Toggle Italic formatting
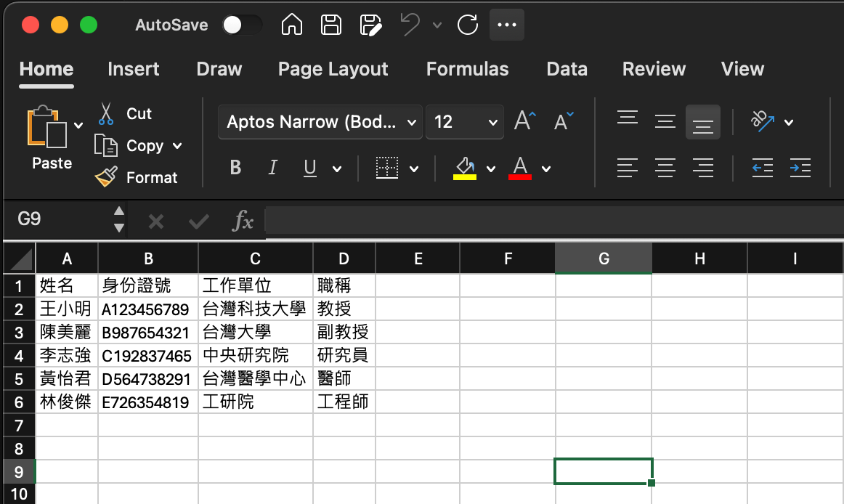Viewport: 844px width, 504px height. click(x=273, y=168)
